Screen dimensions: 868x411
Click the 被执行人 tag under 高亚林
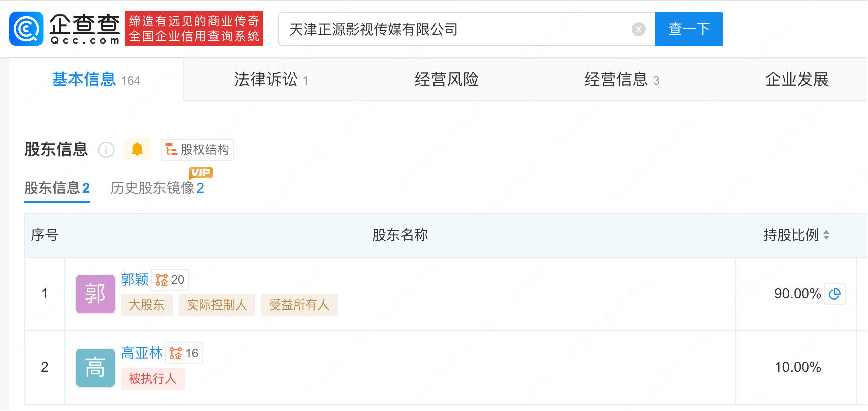point(153,379)
